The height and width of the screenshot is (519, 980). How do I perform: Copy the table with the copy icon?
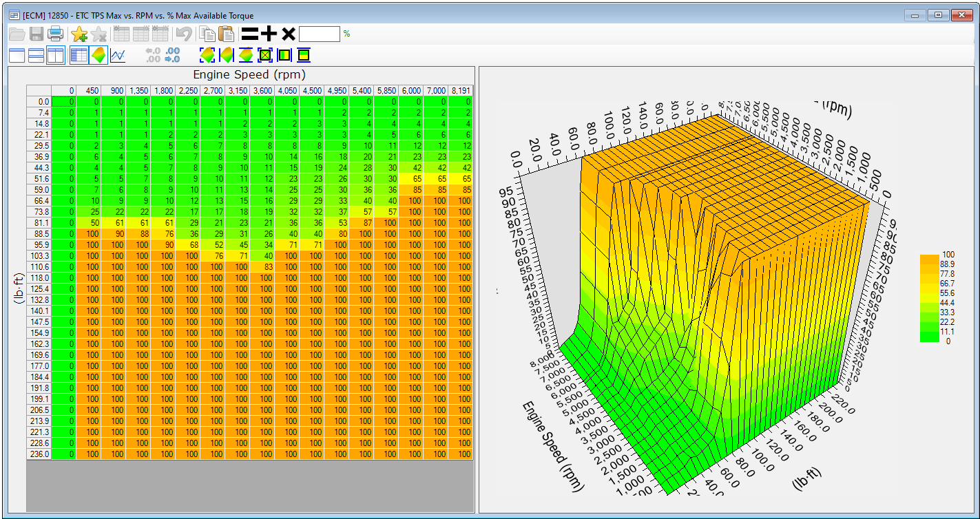click(x=207, y=34)
